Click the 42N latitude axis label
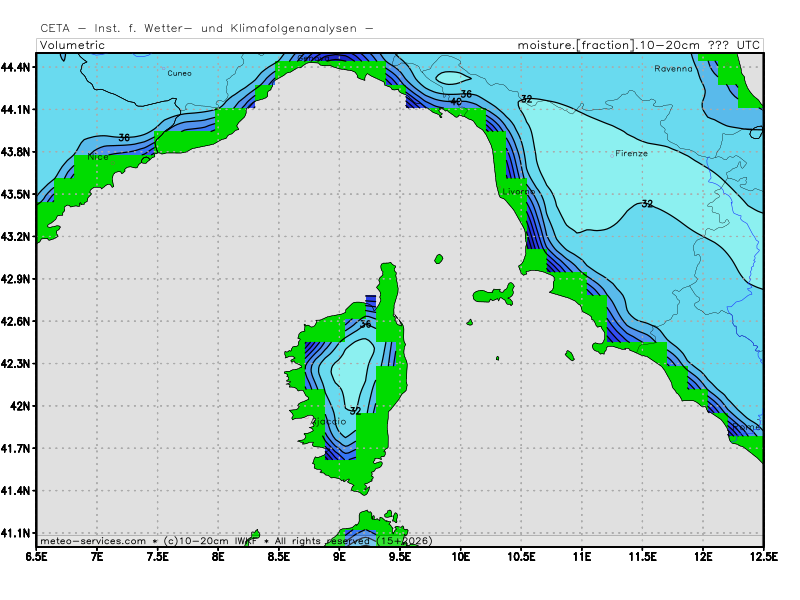Viewport: 800px width, 600px height. point(21,406)
